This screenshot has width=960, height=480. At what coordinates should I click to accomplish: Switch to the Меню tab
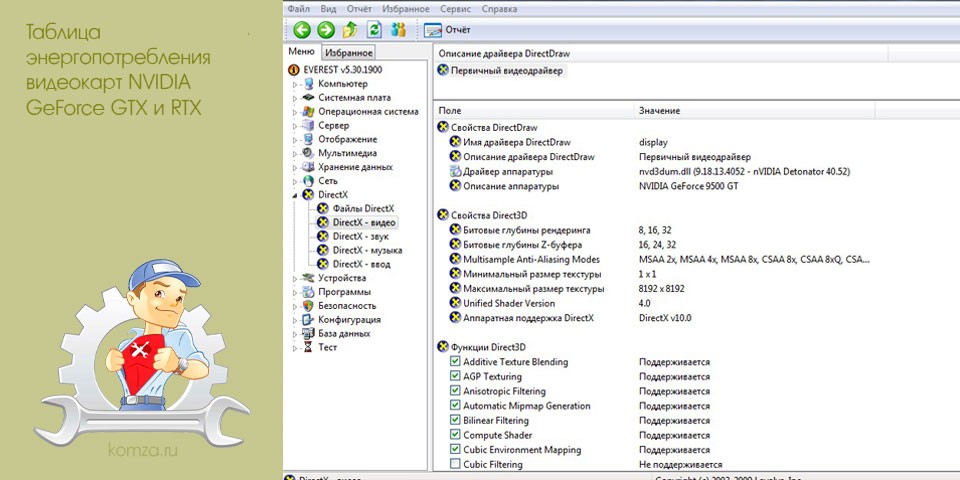point(301,52)
